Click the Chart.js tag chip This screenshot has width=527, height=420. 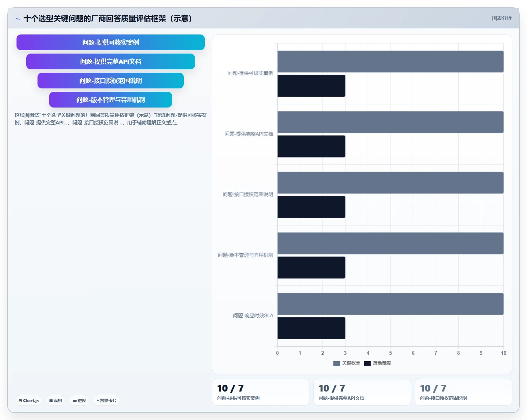point(29,401)
